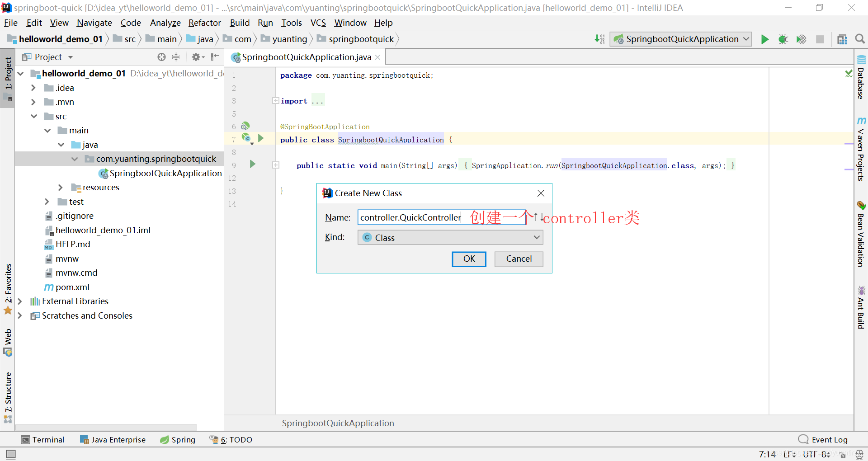The height and width of the screenshot is (461, 868).
Task: Click run gutter icon beside class declaration
Action: coord(261,138)
